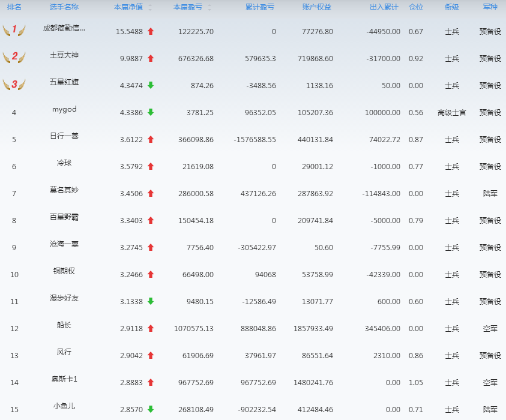Open player 冷球 profile
Image resolution: width=506 pixels, height=420 pixels.
[x=64, y=163]
